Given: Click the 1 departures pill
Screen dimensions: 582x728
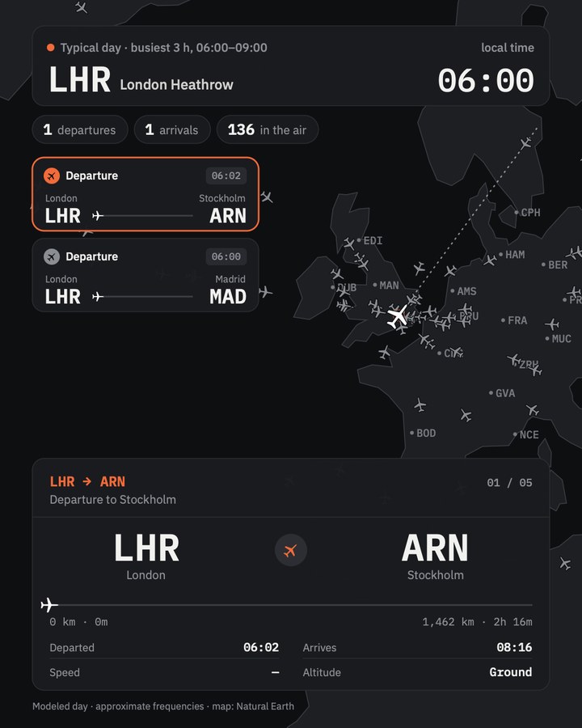Looking at the screenshot, I should 80,129.
